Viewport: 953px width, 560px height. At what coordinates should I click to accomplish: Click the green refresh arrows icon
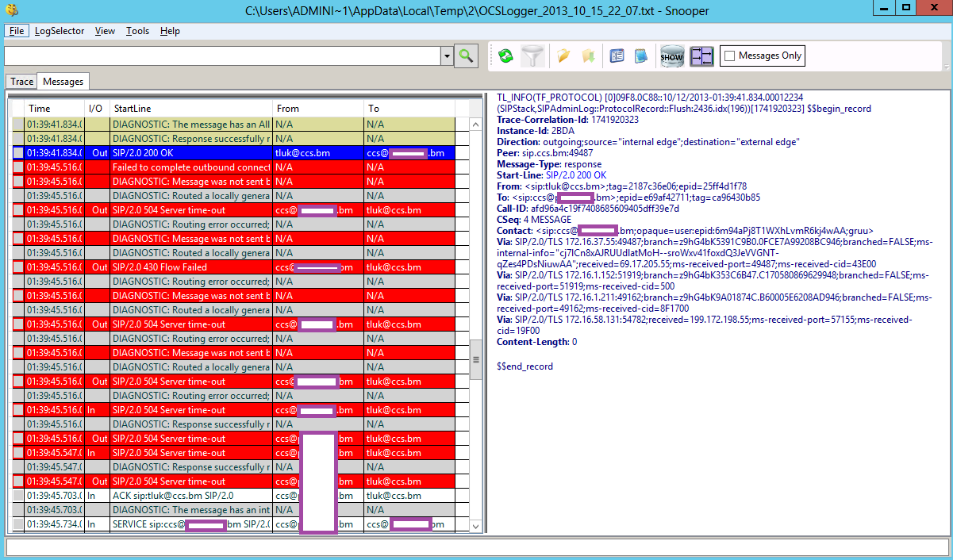point(505,56)
